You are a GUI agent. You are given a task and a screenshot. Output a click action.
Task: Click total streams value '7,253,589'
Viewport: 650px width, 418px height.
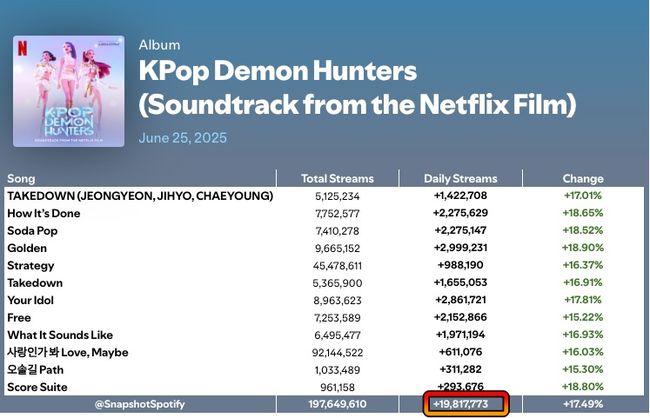tap(337, 318)
